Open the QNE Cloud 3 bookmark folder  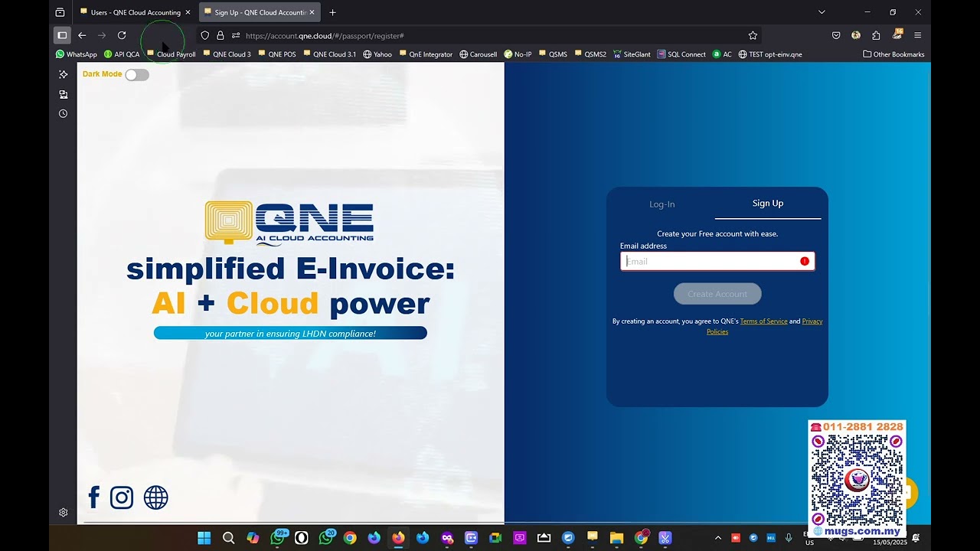click(227, 54)
